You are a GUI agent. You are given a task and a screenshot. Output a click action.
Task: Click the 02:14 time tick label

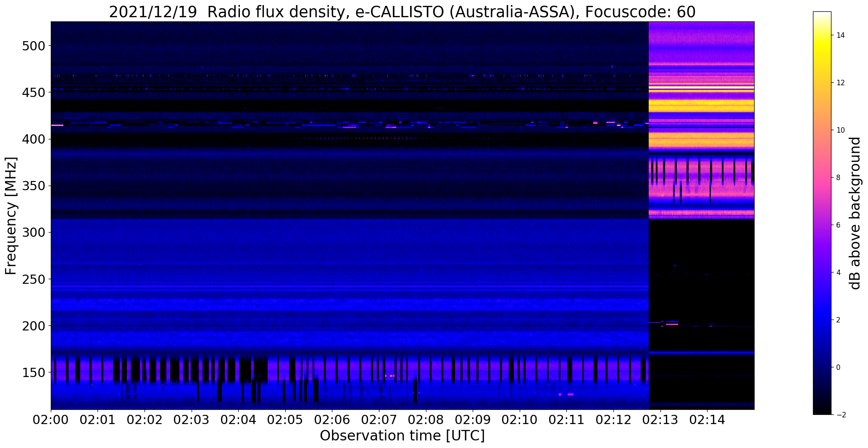point(708,420)
